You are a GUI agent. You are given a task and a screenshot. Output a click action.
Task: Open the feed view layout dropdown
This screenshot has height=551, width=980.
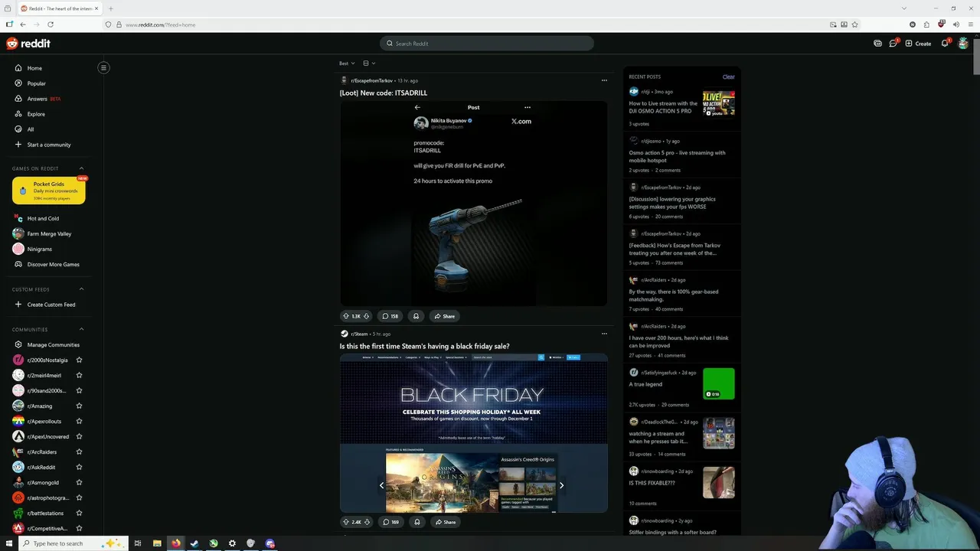point(369,64)
